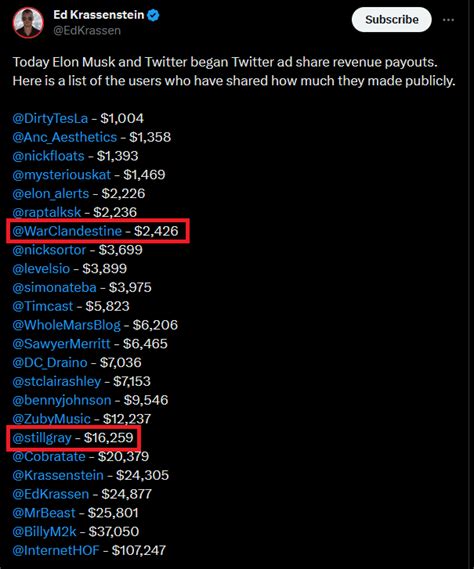The image size is (474, 569).
Task: Visit the @Timcast mention
Action: point(42,306)
